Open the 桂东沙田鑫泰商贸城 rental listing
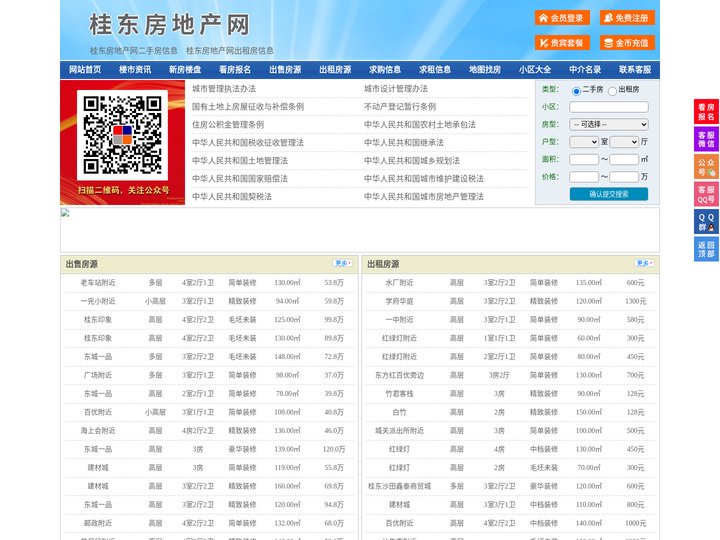The image size is (720, 540). pos(399,486)
